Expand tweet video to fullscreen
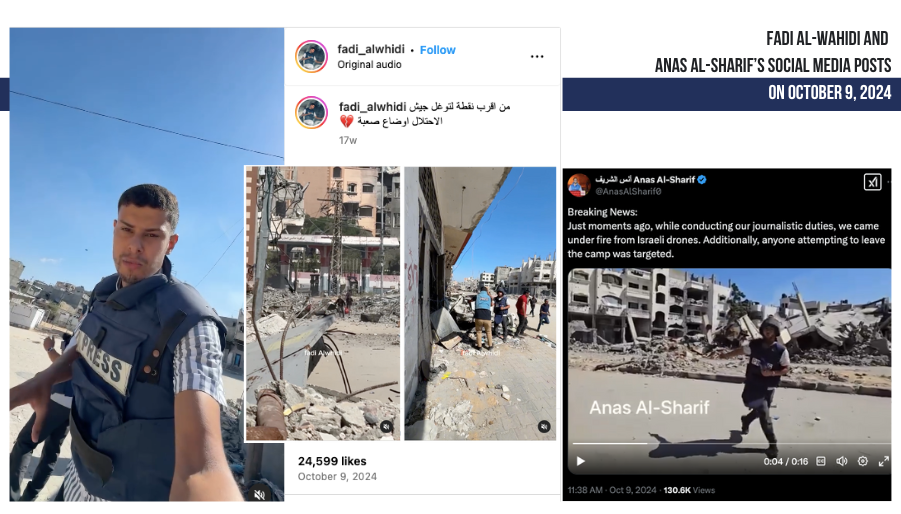This screenshot has height=514, width=901. point(884,461)
